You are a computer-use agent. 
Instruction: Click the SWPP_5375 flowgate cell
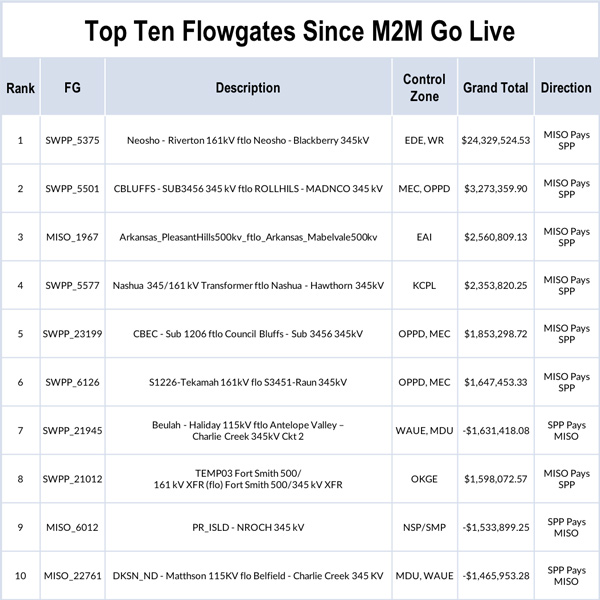tap(69, 141)
